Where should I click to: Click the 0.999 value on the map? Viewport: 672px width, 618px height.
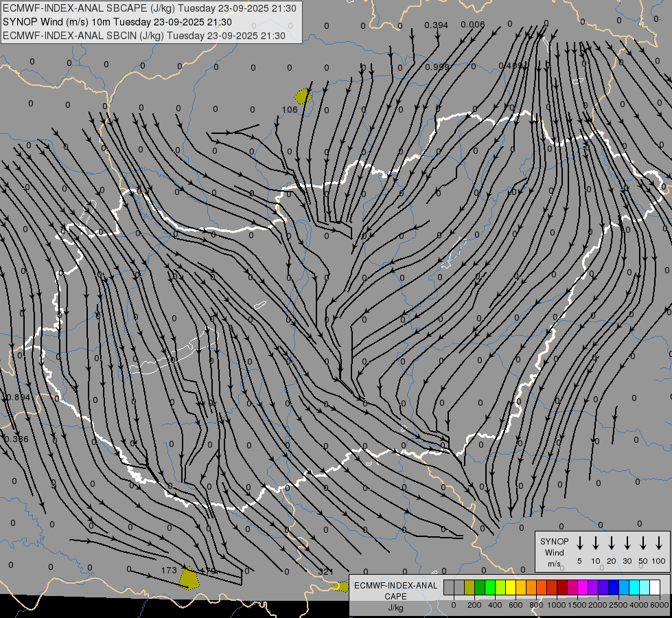coord(437,67)
